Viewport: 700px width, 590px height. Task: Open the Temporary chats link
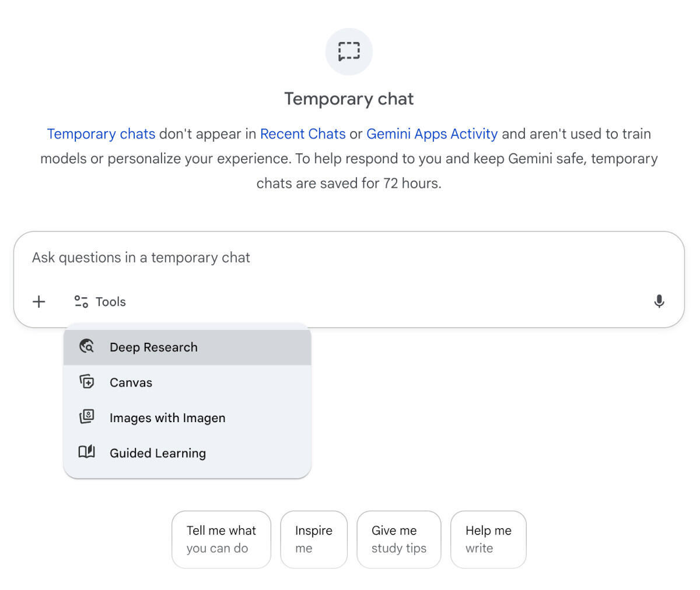pos(101,134)
